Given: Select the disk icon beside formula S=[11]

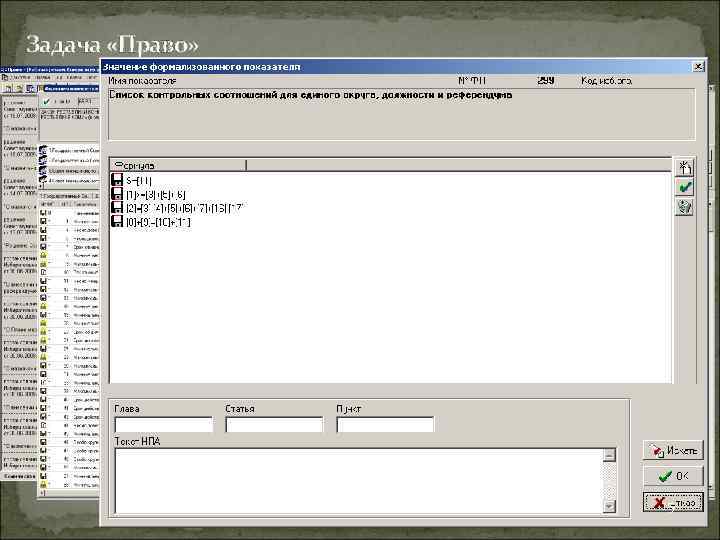Looking at the screenshot, I should [x=117, y=180].
